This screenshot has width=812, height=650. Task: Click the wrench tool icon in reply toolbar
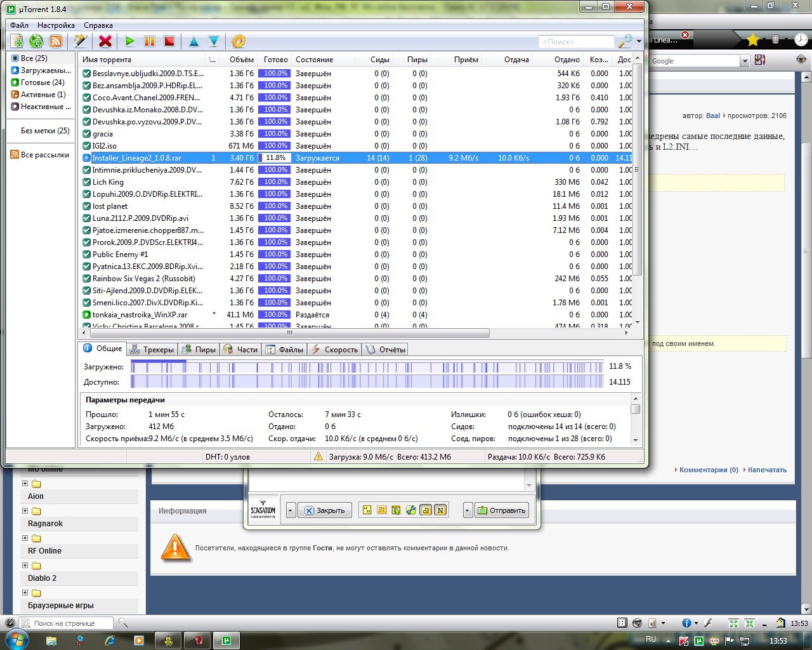click(x=411, y=510)
